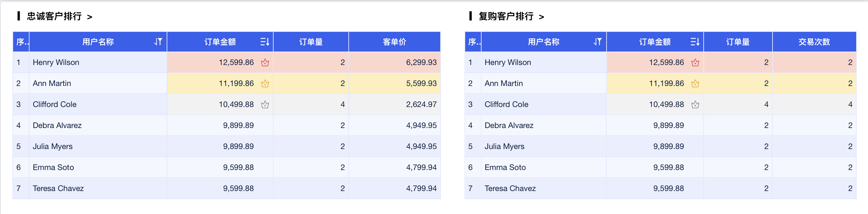This screenshot has height=214, width=868.
Task: Click the gray crown icon beside Clifford Cole in loyal customers table
Action: point(265,105)
